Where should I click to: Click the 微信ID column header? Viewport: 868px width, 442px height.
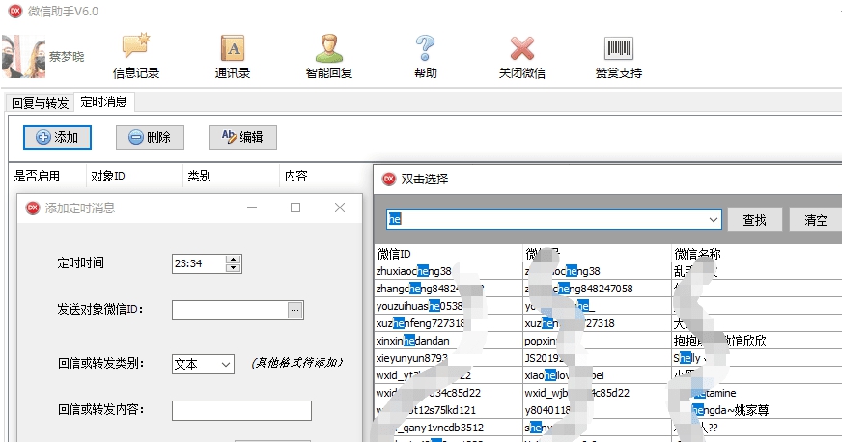coord(448,254)
